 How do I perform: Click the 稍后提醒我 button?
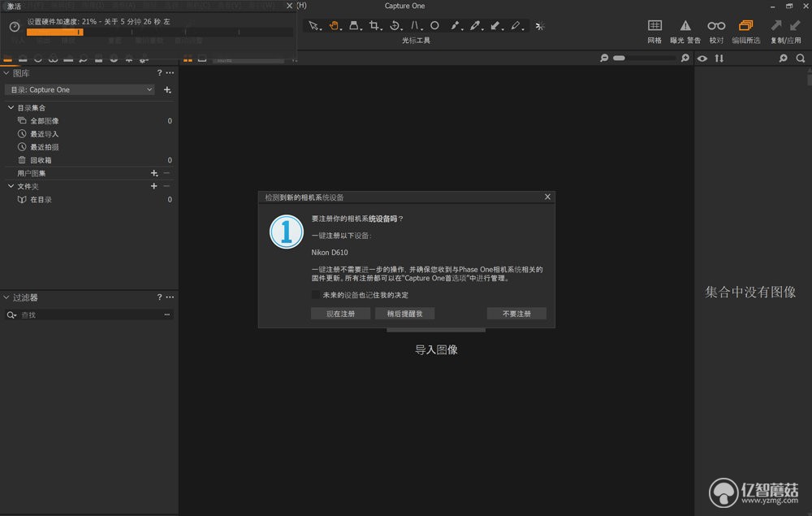tap(405, 314)
